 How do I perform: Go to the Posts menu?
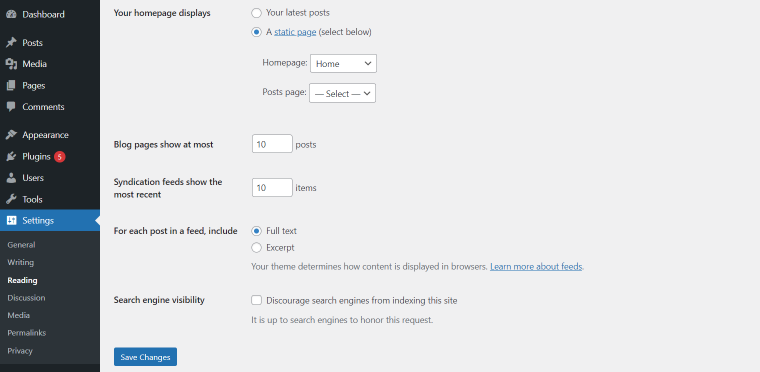[32, 43]
